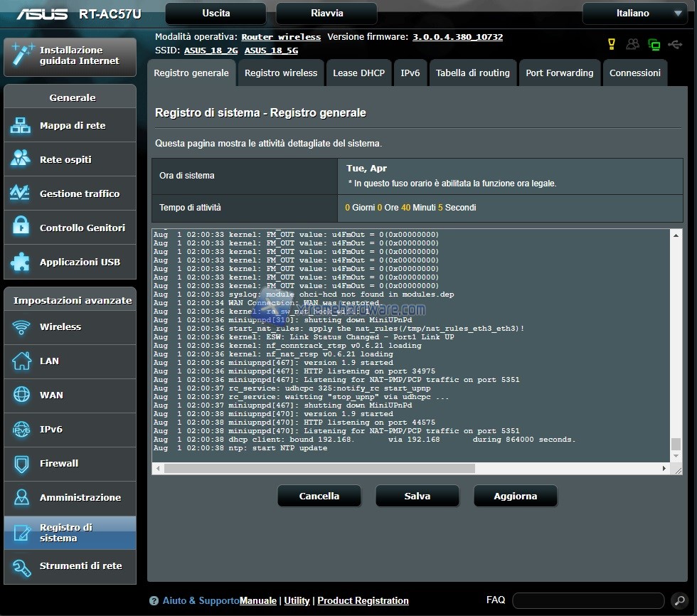Click the light bulb notification icon

[611, 45]
